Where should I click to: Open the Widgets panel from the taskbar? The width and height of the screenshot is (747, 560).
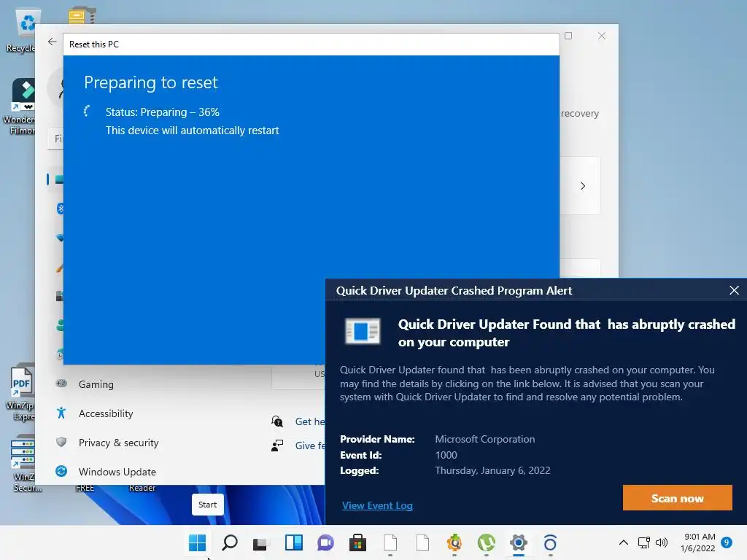coord(293,542)
